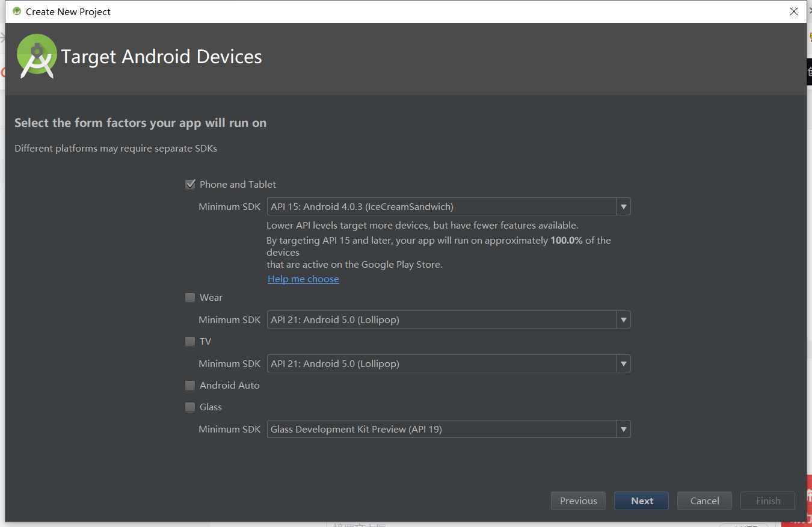Cancel the new project wizard

pyautogui.click(x=704, y=501)
